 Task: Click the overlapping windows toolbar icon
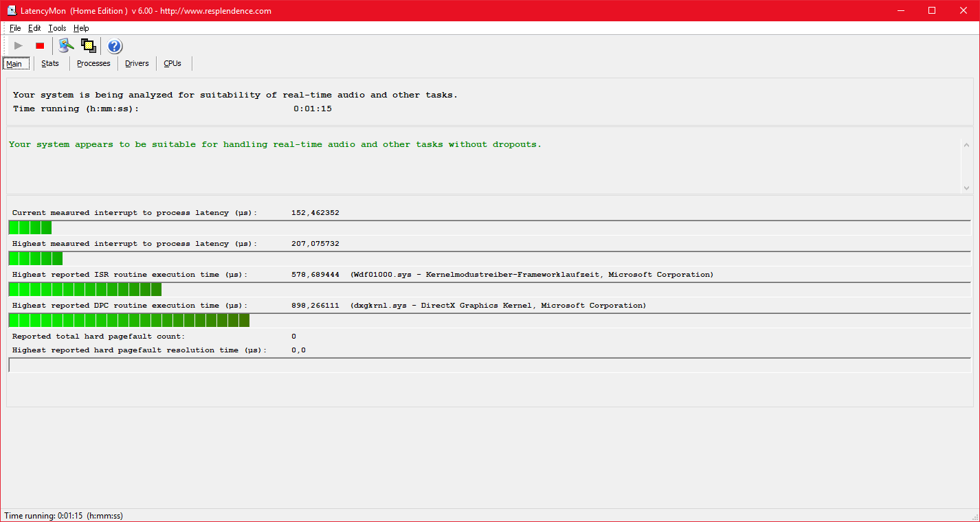pyautogui.click(x=88, y=46)
